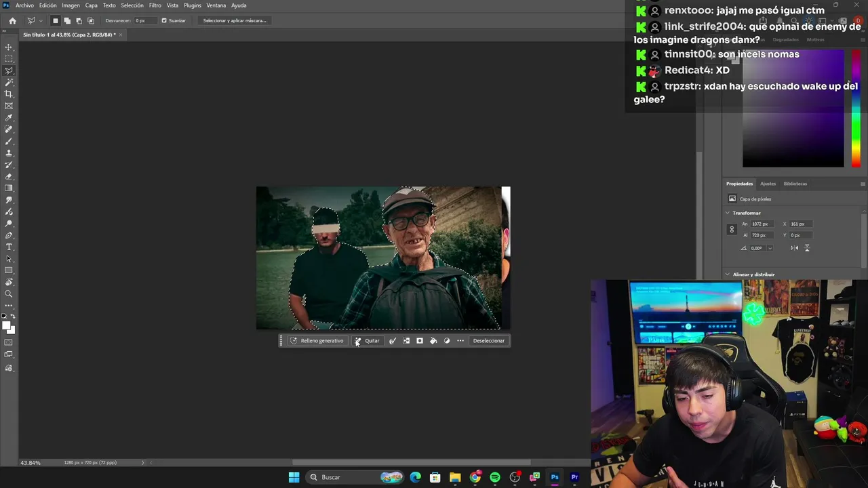Select the Frame tool
868x488 pixels.
[9, 106]
